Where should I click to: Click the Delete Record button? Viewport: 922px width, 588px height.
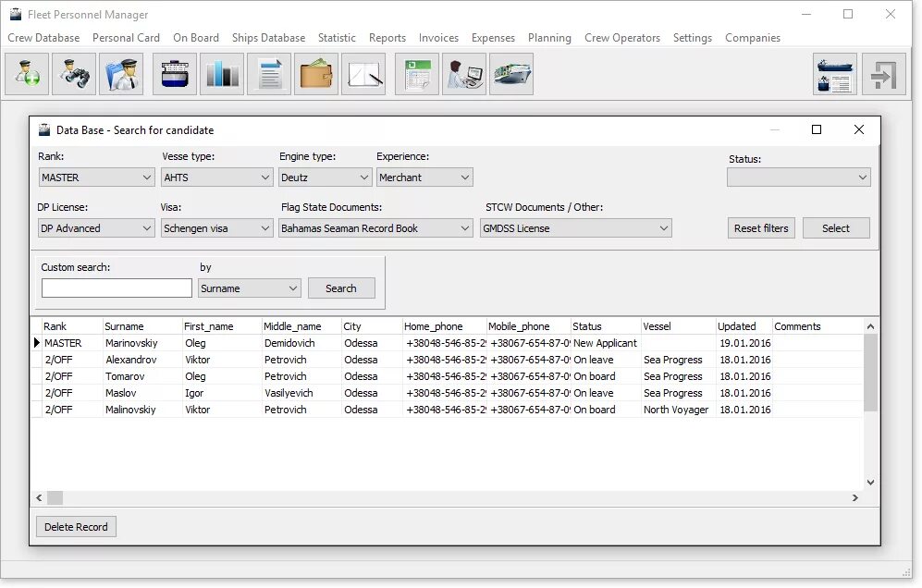tap(76, 527)
